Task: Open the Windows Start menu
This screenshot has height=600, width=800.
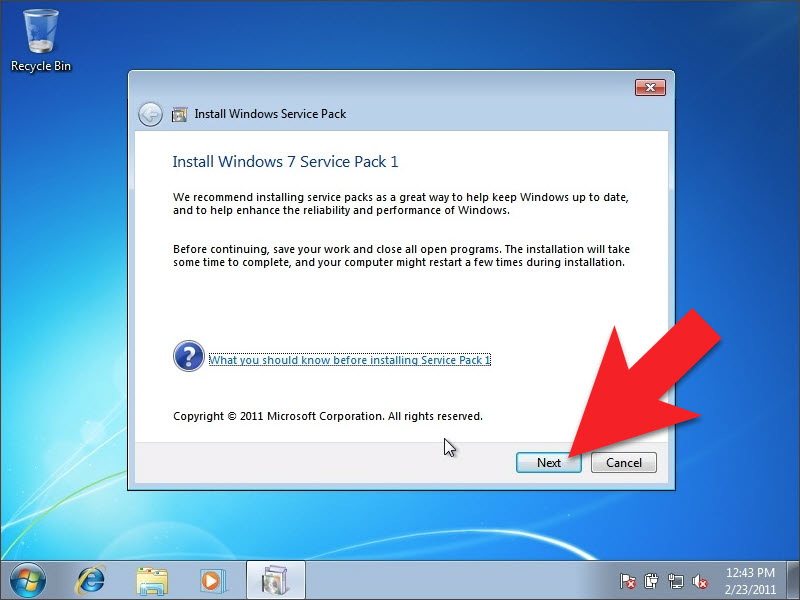Action: click(28, 579)
